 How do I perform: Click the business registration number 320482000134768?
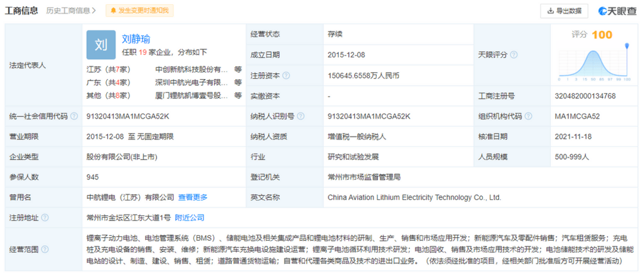[x=585, y=96]
